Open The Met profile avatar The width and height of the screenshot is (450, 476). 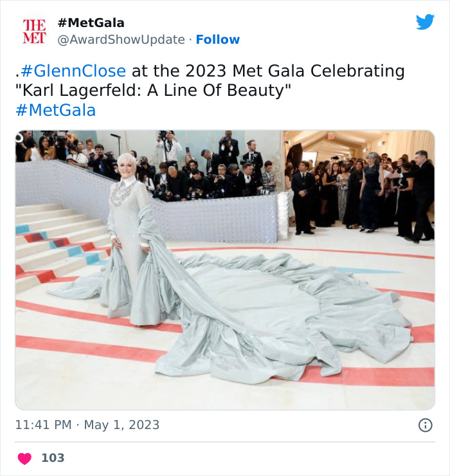point(34,32)
